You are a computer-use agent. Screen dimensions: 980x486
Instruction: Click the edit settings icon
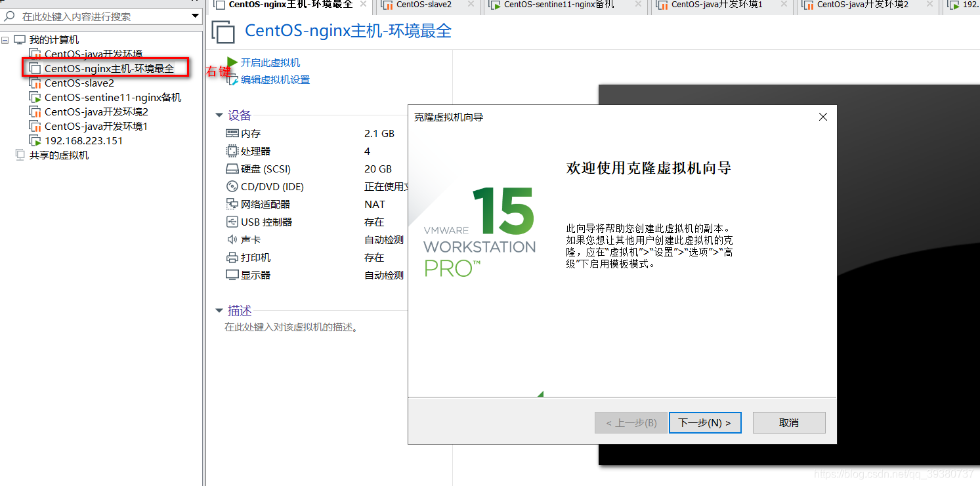tap(232, 80)
